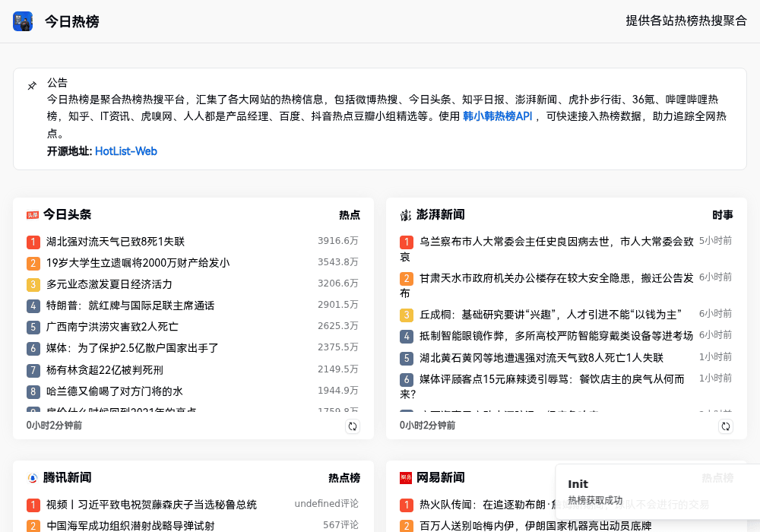Open 丘成桐：基础研究要讲"兴趣" article
The height and width of the screenshot is (532, 760).
click(x=550, y=315)
